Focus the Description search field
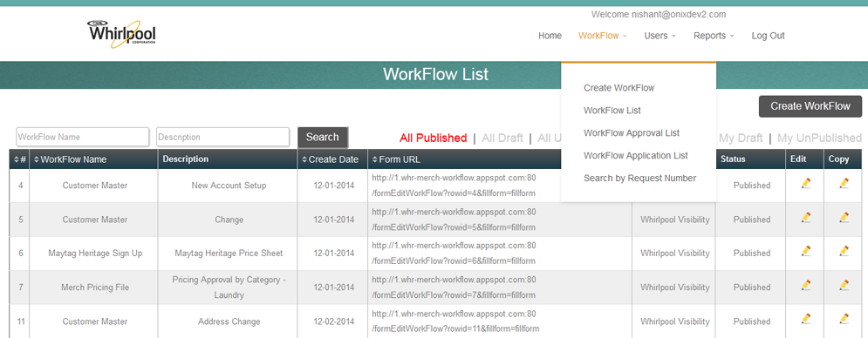The height and width of the screenshot is (338, 868). 223,137
